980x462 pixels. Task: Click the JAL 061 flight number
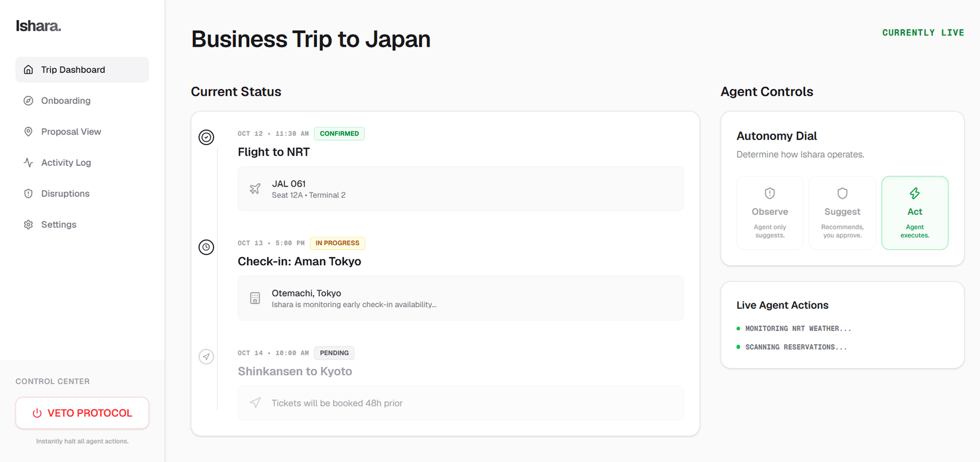click(289, 184)
